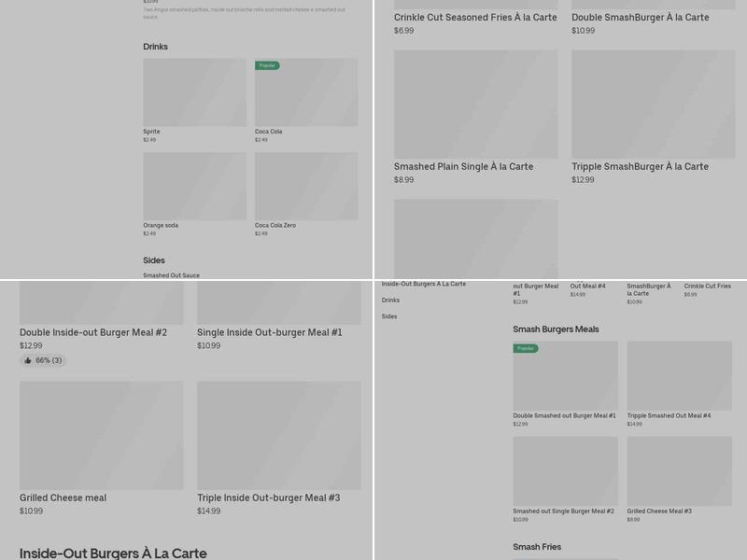Open Single Inside Out-burger Meal #1 title
Image resolution: width=747 pixels, height=560 pixels.
click(x=270, y=332)
